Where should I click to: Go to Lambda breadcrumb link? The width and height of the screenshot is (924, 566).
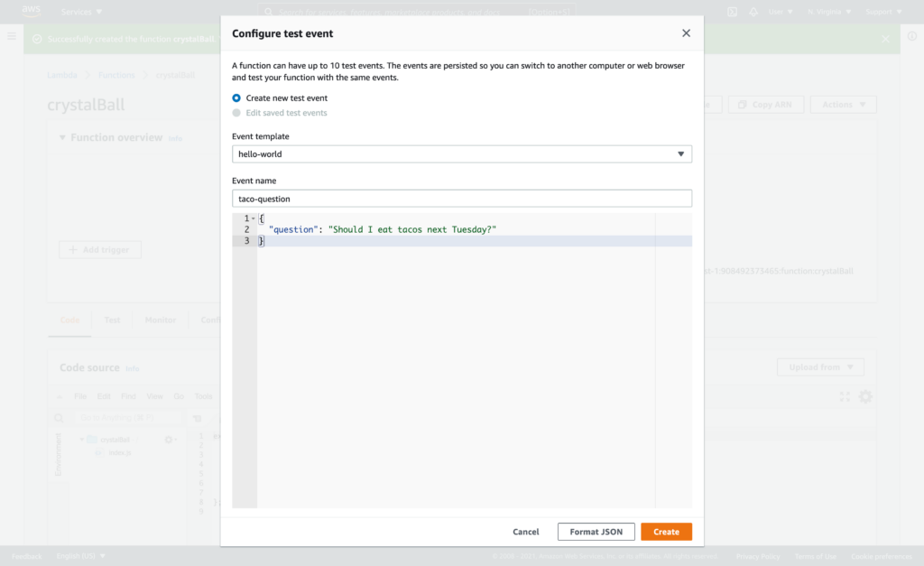62,75
